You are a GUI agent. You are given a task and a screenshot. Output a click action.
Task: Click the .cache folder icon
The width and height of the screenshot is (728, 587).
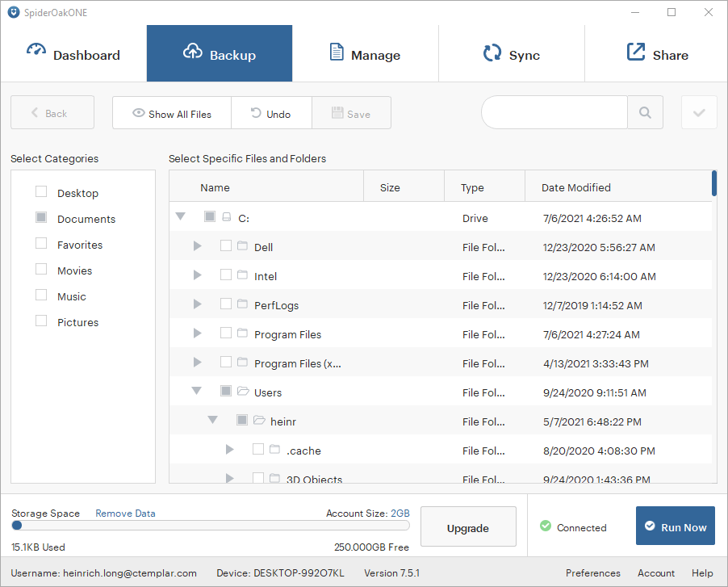(275, 449)
